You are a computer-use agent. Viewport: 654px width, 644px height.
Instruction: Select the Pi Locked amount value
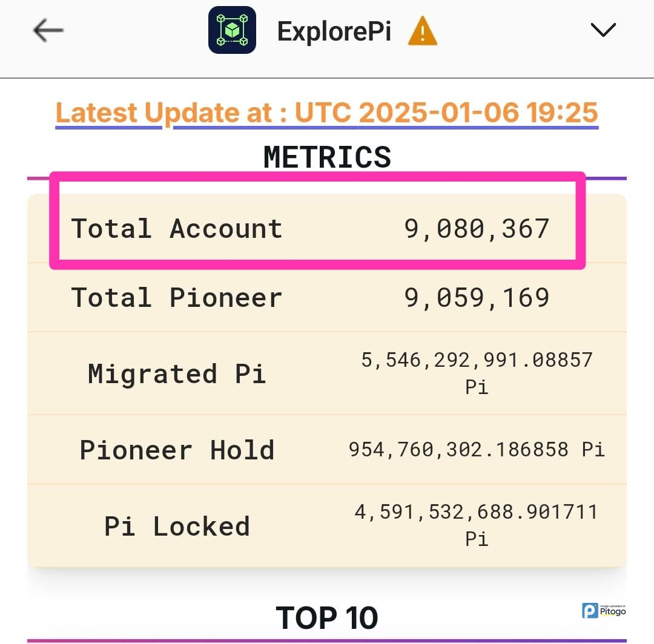coord(477,525)
